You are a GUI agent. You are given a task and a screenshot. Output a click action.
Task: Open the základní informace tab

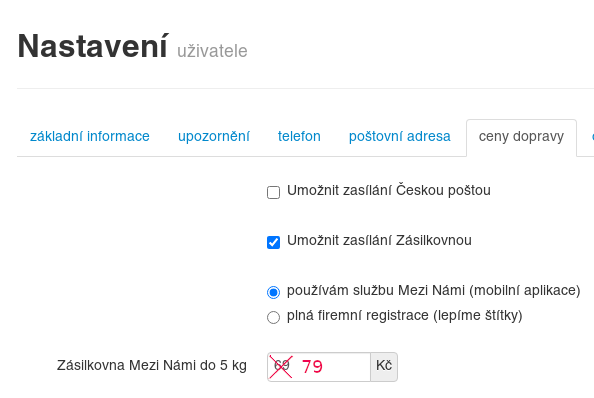point(90,136)
